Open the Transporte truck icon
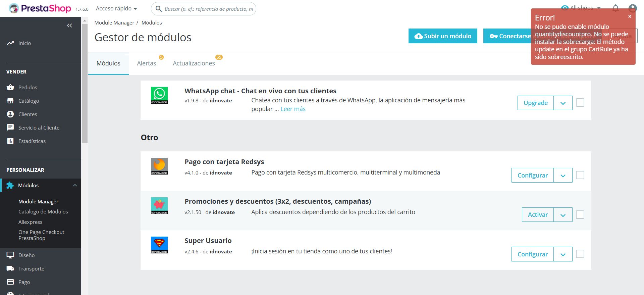The image size is (644, 295). point(10,268)
